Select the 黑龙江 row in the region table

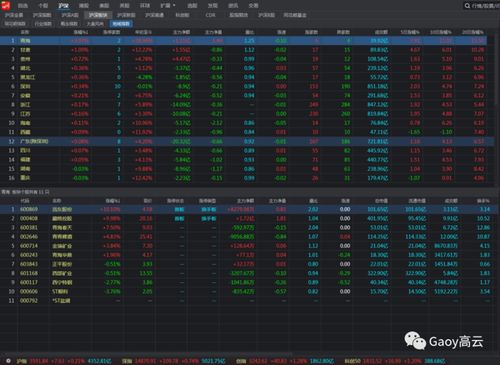(247, 77)
